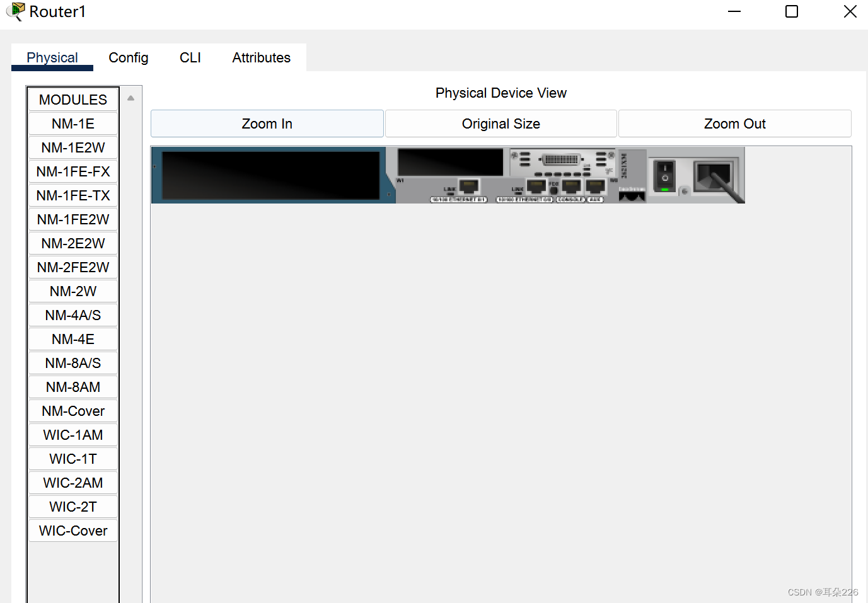Click the Router1 application icon in title bar
868x603 pixels.
coord(15,11)
